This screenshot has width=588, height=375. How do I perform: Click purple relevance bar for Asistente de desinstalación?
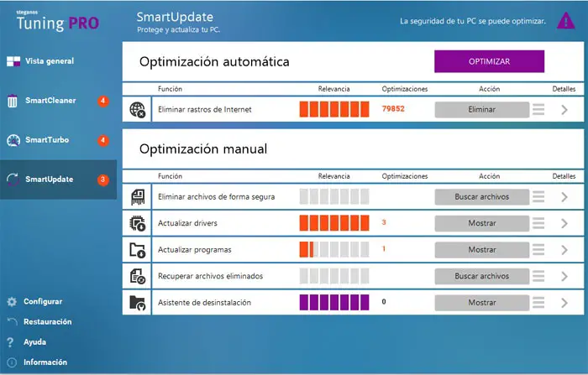click(x=334, y=302)
